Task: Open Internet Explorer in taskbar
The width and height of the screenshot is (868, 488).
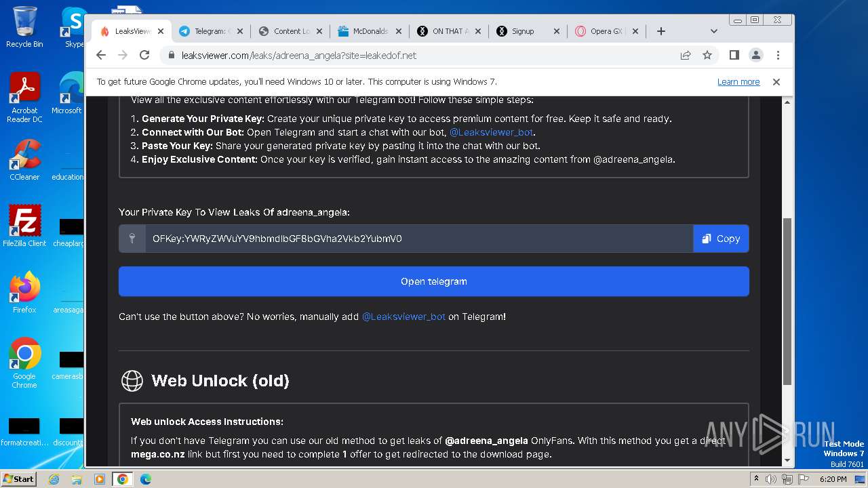Action: (54, 479)
